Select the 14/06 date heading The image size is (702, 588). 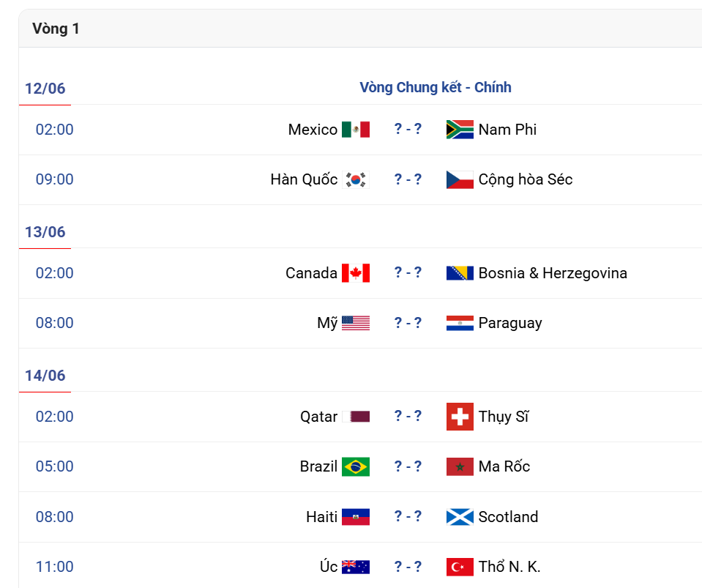45,376
